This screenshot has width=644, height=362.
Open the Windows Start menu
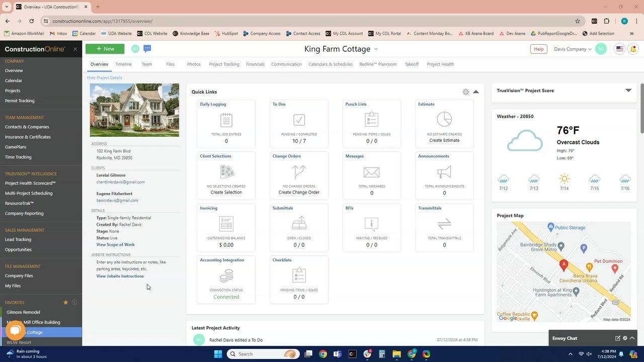tap(218, 354)
